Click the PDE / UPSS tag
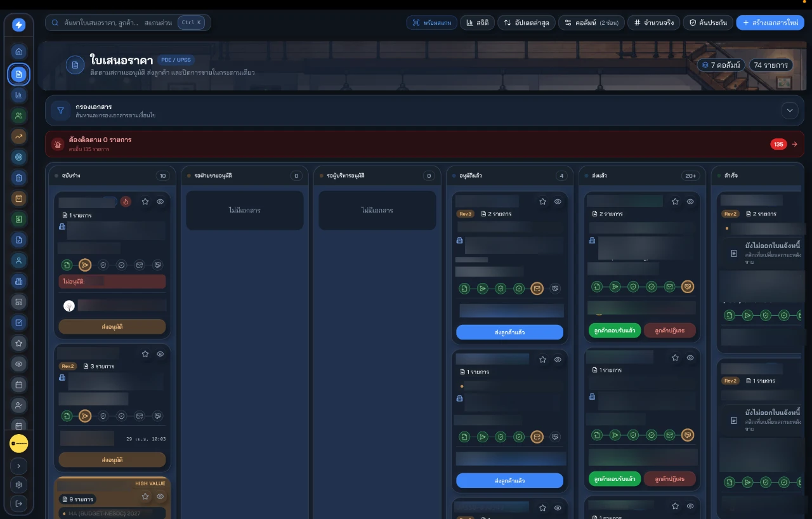Image resolution: width=812 pixels, height=519 pixels. coord(176,60)
